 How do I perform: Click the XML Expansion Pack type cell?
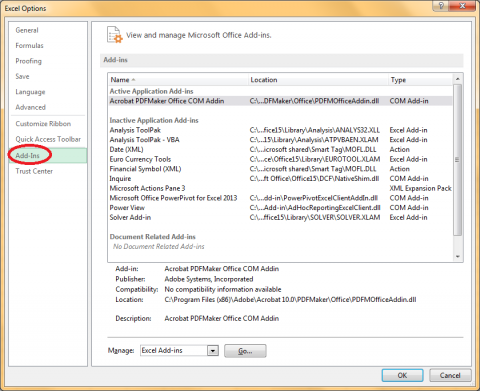tap(420, 188)
